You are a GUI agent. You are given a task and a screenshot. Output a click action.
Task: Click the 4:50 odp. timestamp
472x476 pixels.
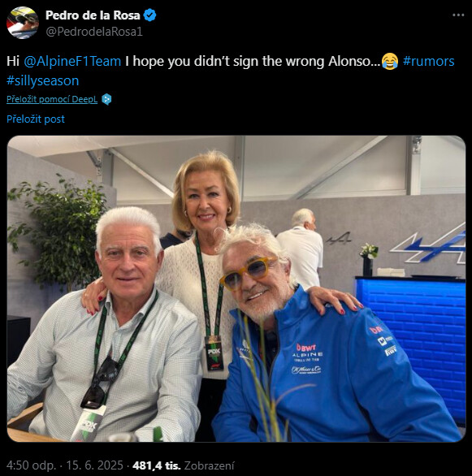[x=31, y=465]
